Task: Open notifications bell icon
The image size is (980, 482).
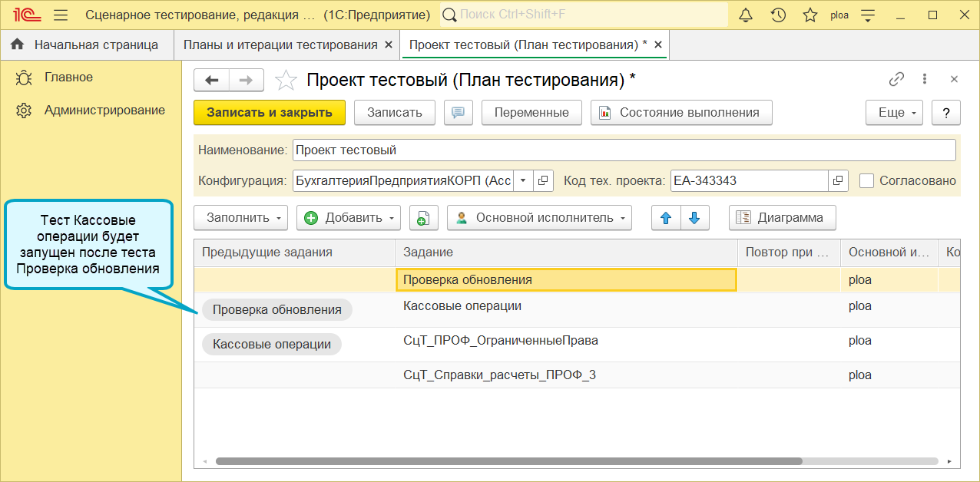Action: (746, 15)
